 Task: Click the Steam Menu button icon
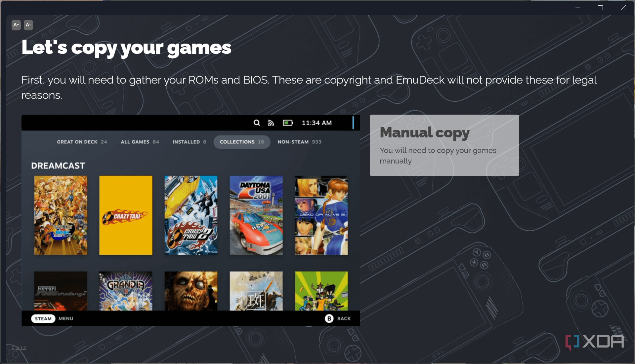pos(43,318)
